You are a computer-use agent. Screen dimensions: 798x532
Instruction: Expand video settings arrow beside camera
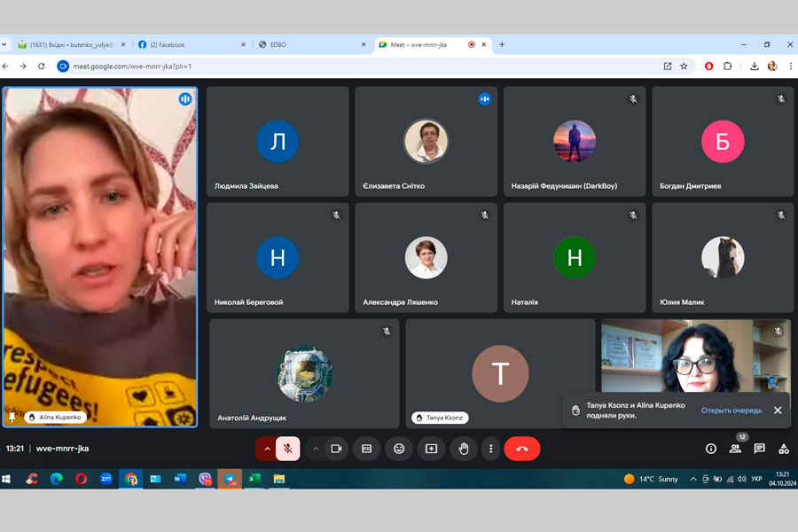[316, 449]
